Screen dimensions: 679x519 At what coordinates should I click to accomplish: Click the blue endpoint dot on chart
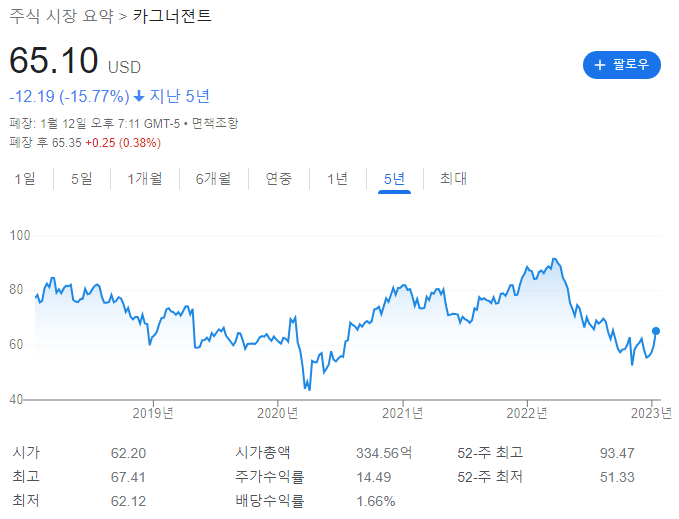tap(656, 331)
